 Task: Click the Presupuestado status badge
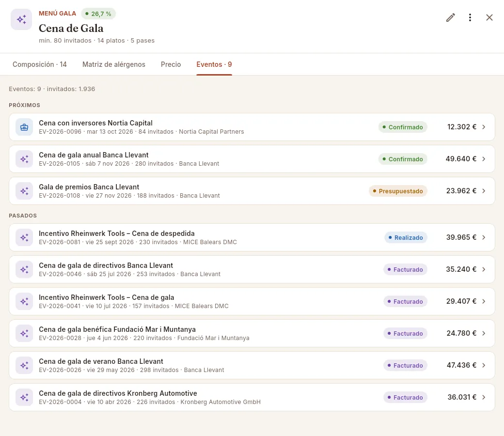click(398, 191)
